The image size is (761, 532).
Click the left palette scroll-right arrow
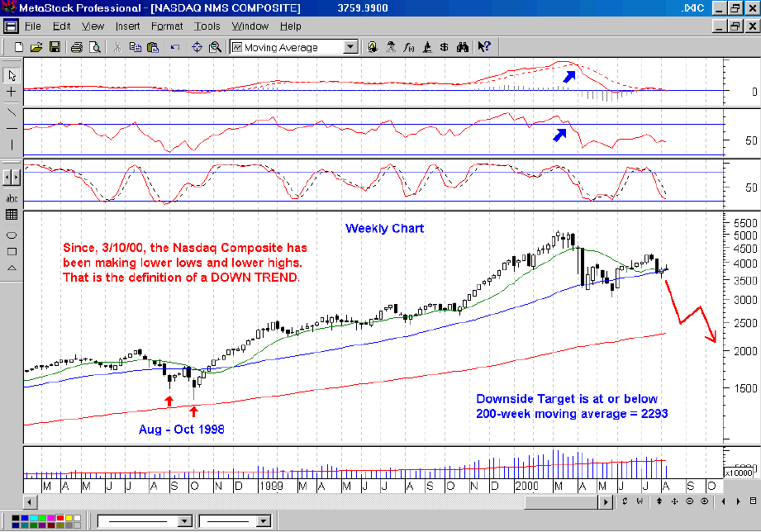coord(16,178)
